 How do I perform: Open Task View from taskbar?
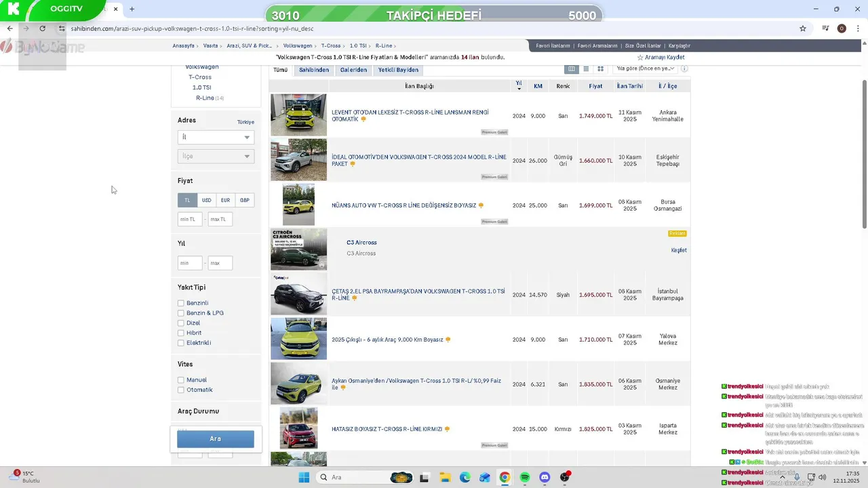point(425,477)
